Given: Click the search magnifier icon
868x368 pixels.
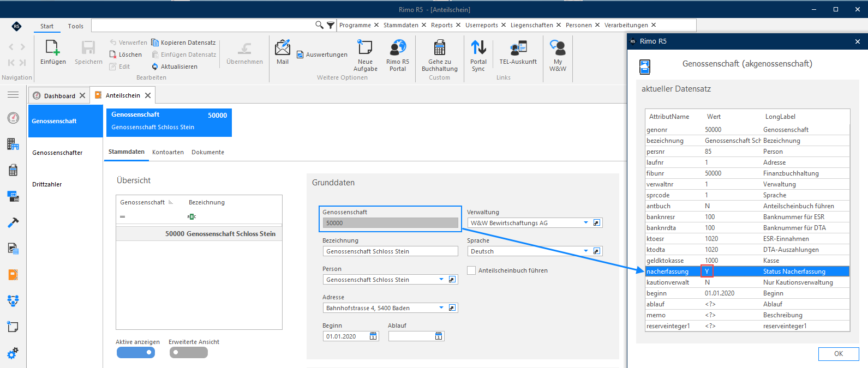Looking at the screenshot, I should click(x=319, y=25).
